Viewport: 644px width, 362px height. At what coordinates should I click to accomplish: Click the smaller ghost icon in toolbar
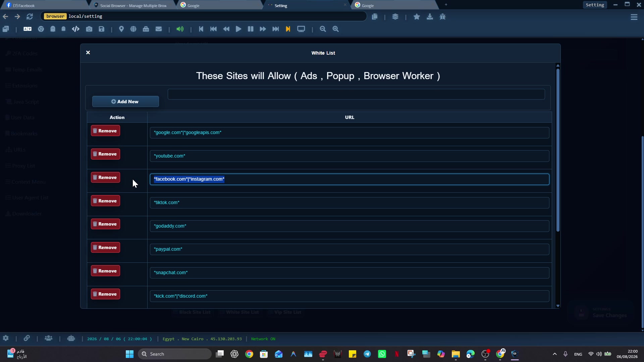tap(63, 29)
